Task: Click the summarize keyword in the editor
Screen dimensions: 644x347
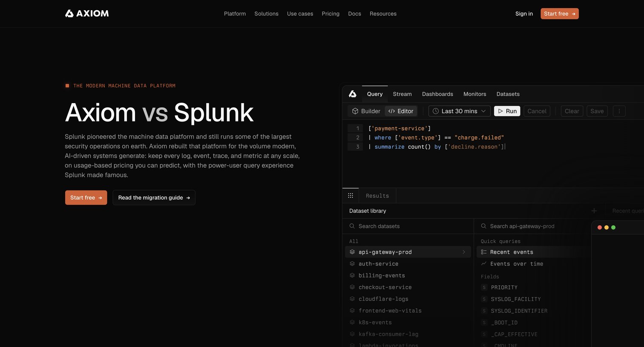Action: click(x=389, y=147)
